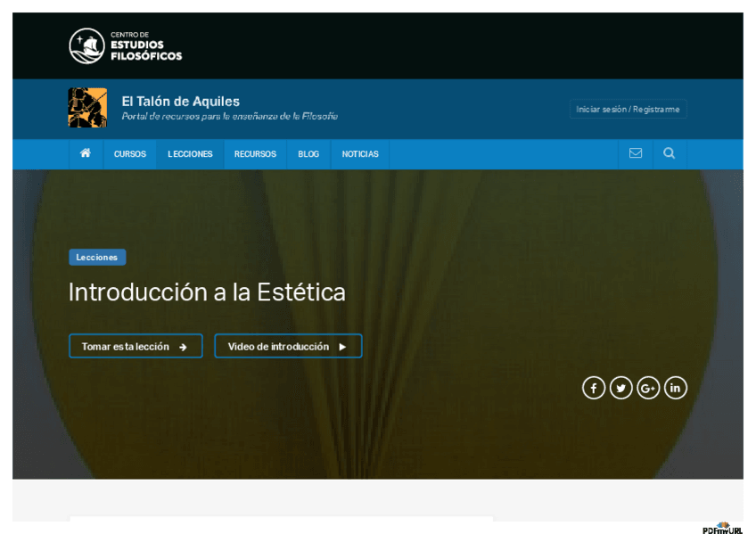Open the Cursos menu item

pyautogui.click(x=130, y=154)
